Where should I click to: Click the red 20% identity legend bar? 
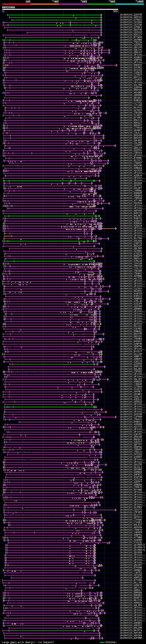(x=16, y=4)
